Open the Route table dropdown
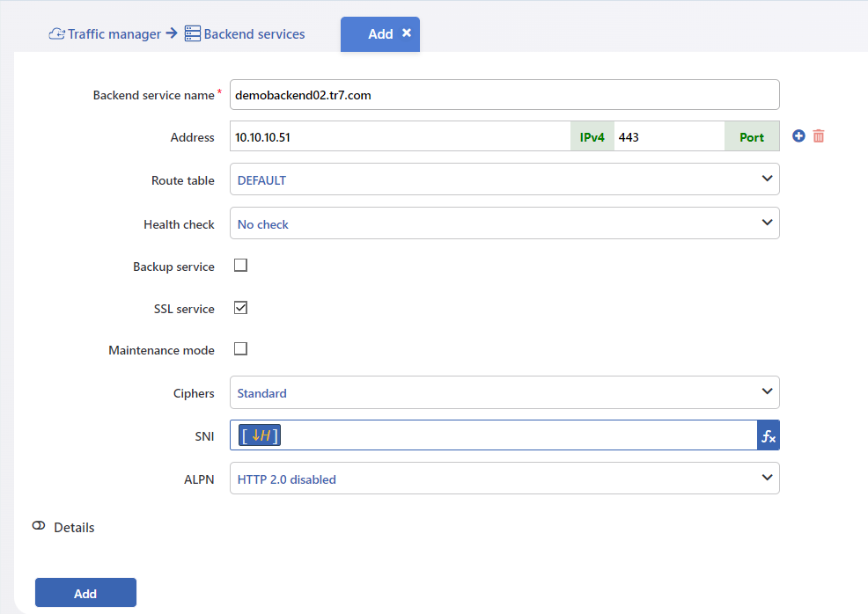The height and width of the screenshot is (614, 868). pyautogui.click(x=504, y=179)
